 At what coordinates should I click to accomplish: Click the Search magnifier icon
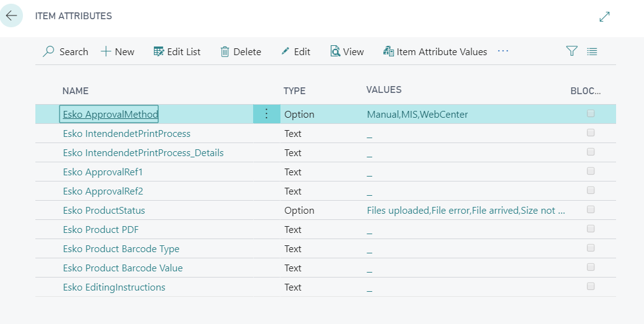pyautogui.click(x=48, y=51)
